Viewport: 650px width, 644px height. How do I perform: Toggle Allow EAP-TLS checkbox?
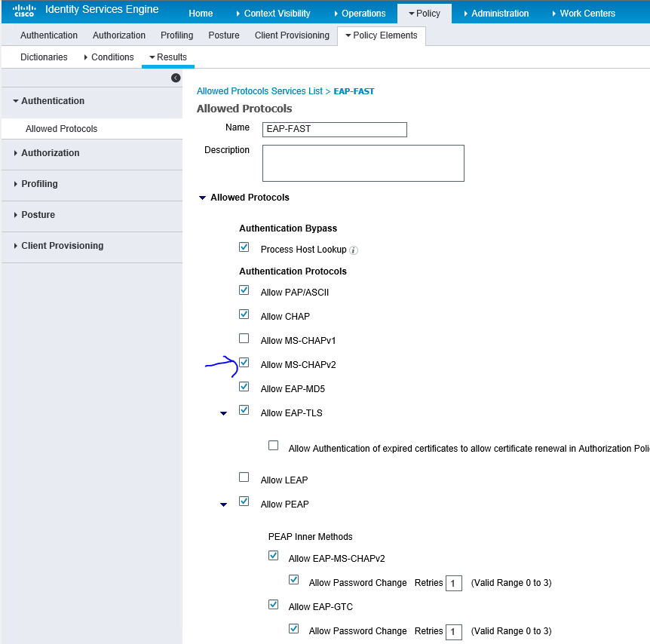click(244, 410)
